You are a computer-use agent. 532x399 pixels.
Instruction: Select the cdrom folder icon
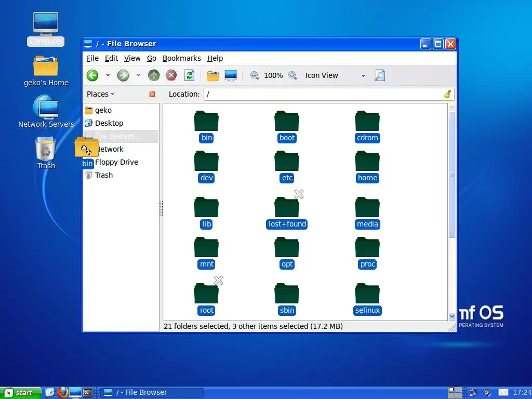tap(367, 121)
